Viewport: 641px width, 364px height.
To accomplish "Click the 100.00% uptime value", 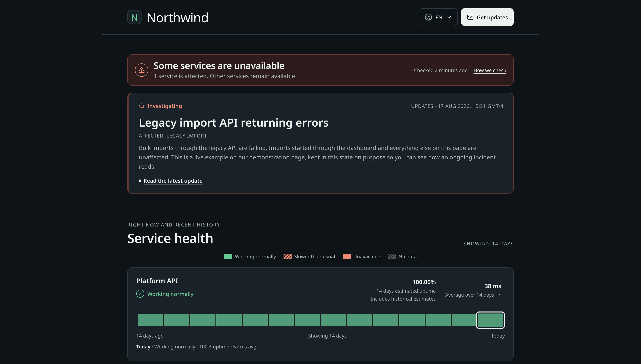I will (424, 282).
